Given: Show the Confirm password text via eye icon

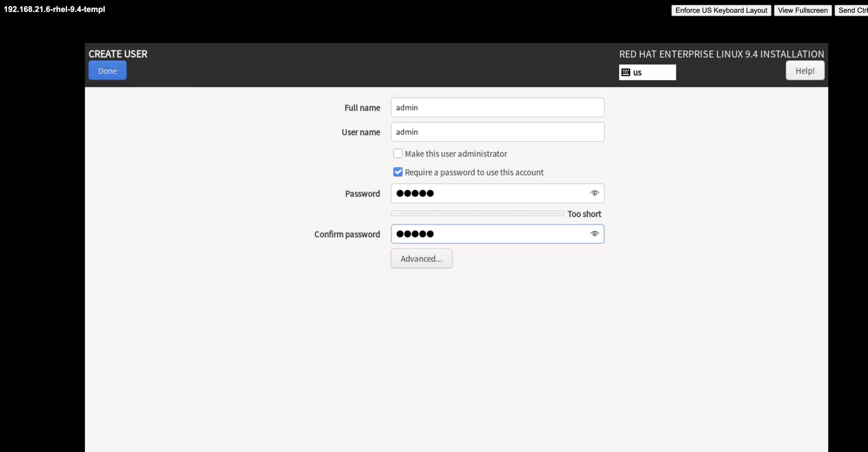Looking at the screenshot, I should click(594, 234).
